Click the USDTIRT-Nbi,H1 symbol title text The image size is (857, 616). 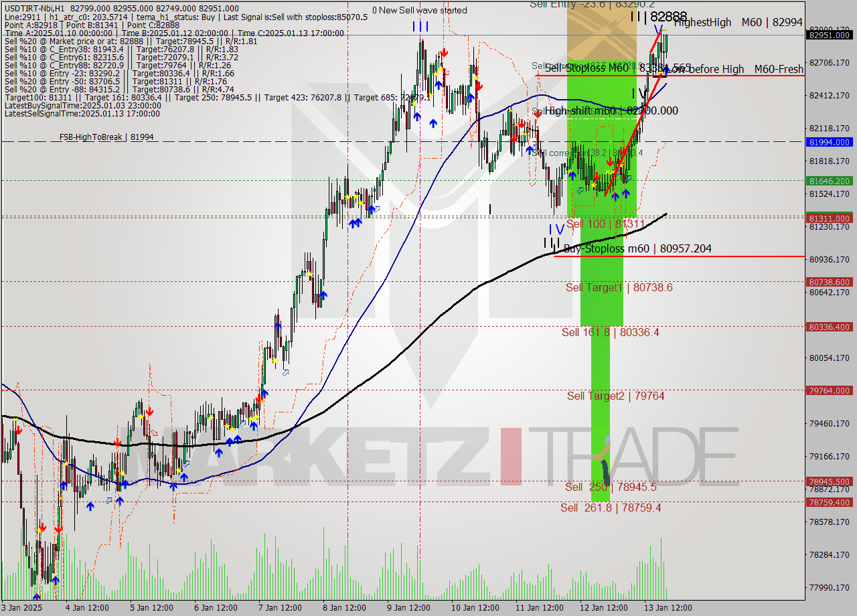(x=34, y=9)
